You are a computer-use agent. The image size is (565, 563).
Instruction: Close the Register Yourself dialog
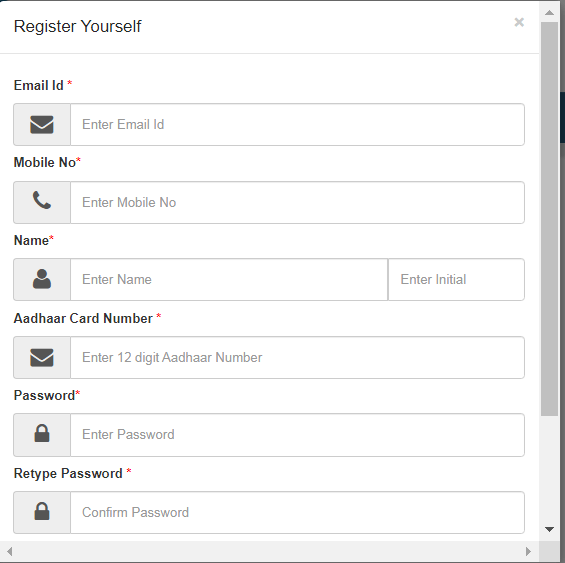(519, 22)
